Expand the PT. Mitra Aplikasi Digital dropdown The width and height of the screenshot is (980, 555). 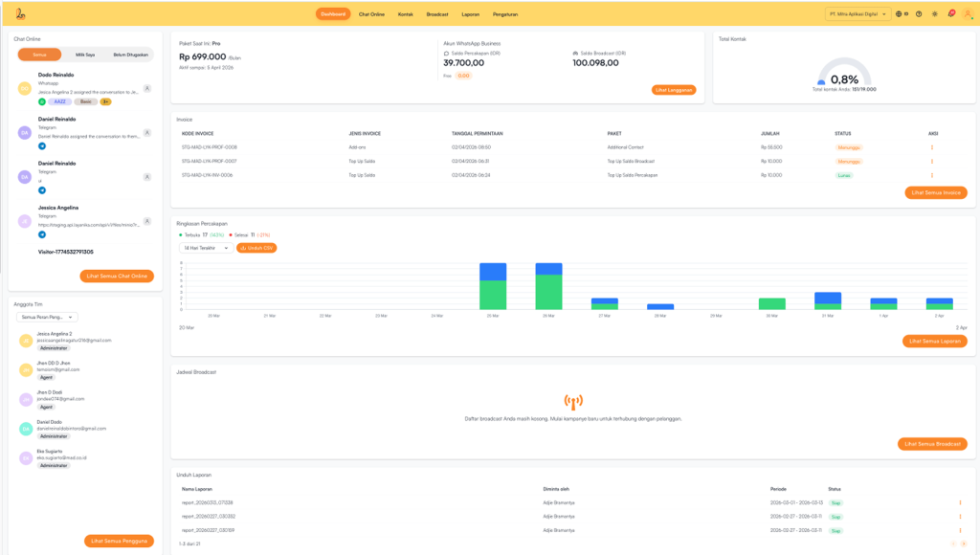(x=857, y=14)
